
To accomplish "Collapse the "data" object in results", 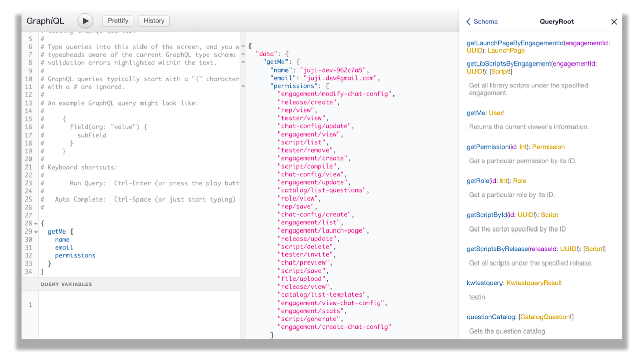I will tap(243, 54).
